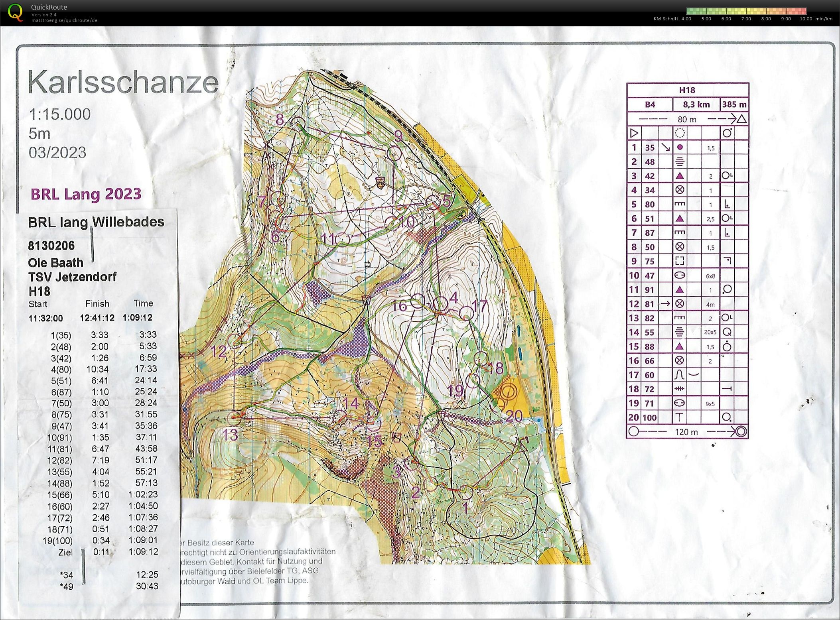Click the H18 header of control descriptions
The width and height of the screenshot is (840, 620).
[x=687, y=90]
